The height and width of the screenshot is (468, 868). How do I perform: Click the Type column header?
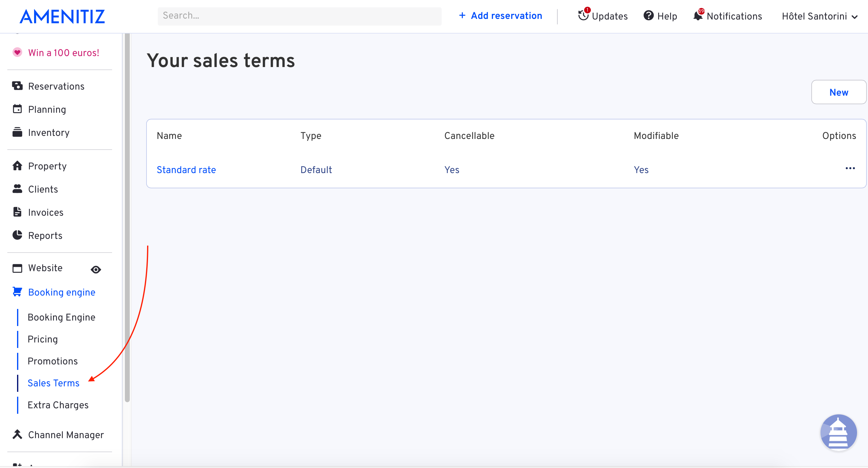coord(311,136)
